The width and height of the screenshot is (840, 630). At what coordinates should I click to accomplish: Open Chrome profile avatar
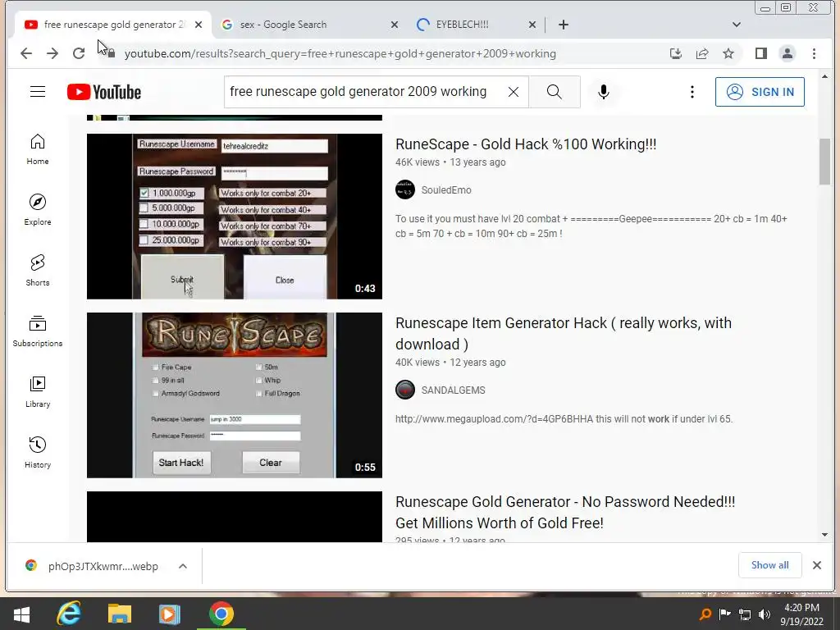tap(787, 53)
